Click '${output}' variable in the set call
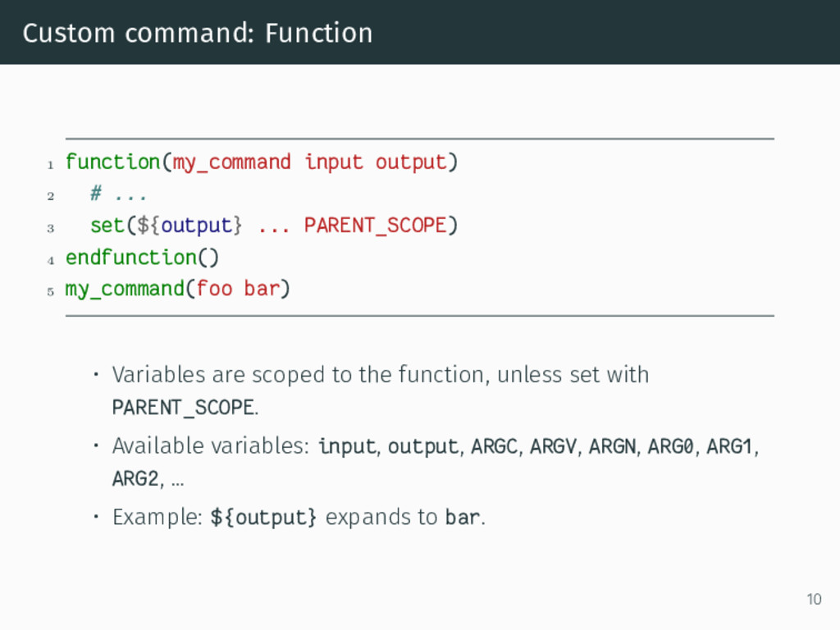 tap(190, 226)
